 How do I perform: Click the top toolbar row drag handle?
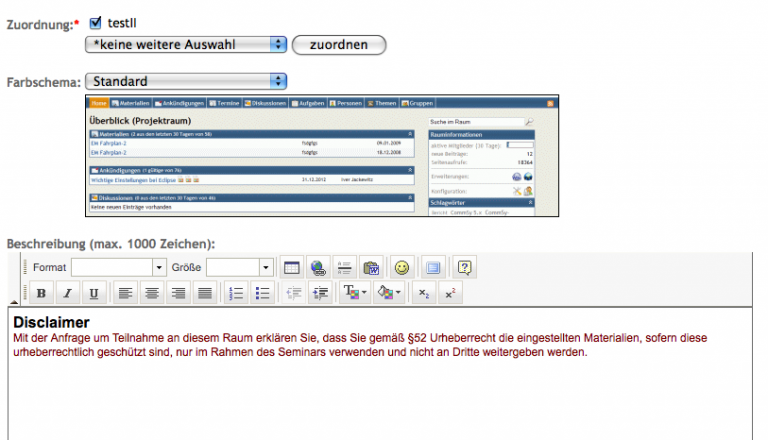[x=25, y=268]
